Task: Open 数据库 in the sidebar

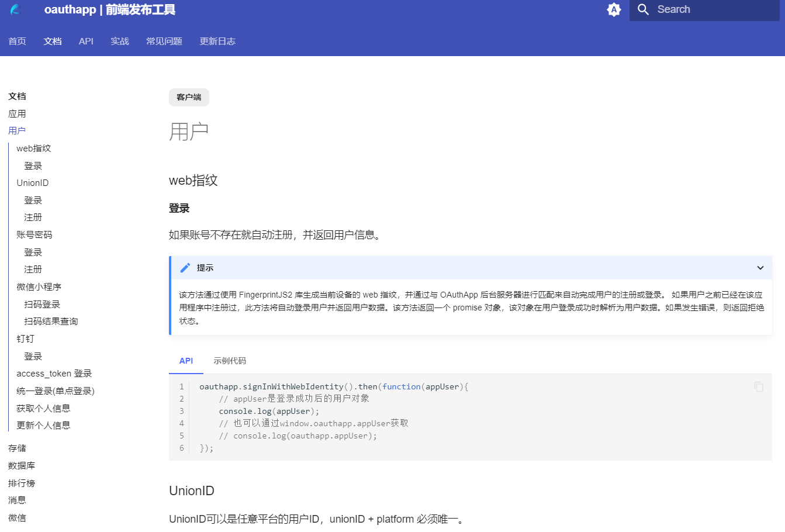Action: pos(22,465)
